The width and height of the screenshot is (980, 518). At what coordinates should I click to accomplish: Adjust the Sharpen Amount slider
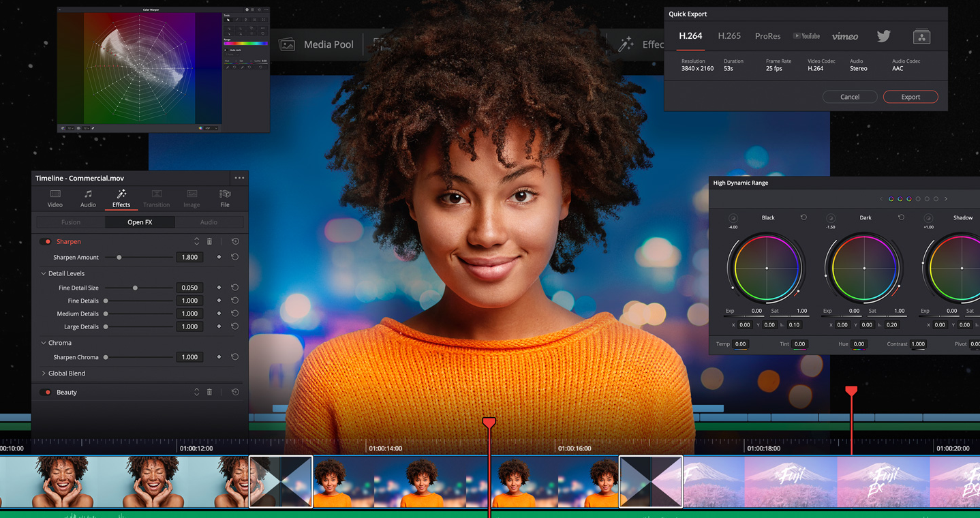[x=119, y=257]
